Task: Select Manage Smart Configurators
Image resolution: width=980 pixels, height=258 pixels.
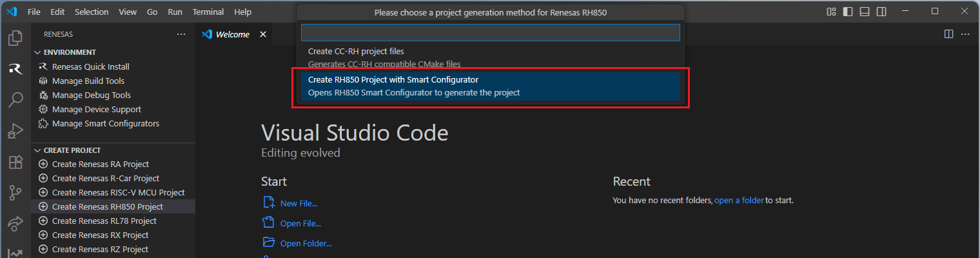Action: 113,123
